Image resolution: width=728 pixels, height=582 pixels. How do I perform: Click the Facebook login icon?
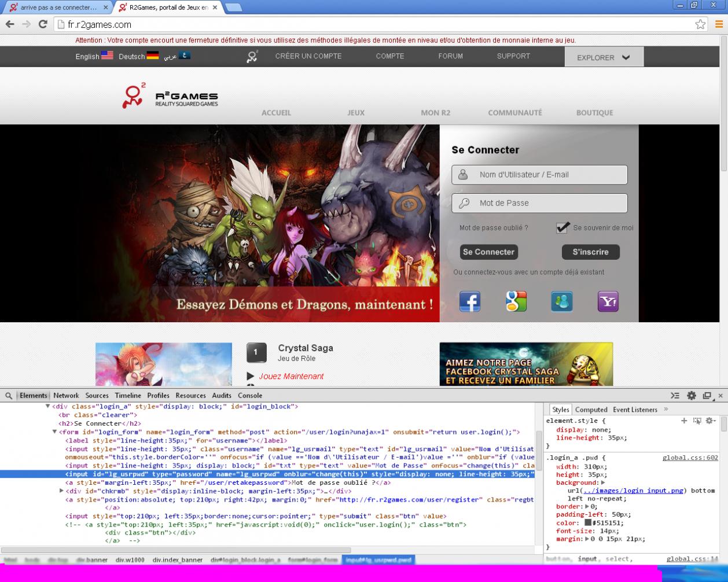point(469,301)
